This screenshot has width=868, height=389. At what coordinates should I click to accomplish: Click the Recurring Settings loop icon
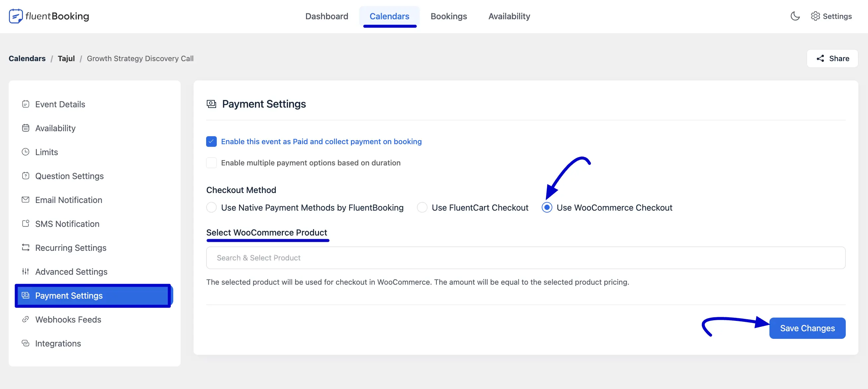click(26, 248)
